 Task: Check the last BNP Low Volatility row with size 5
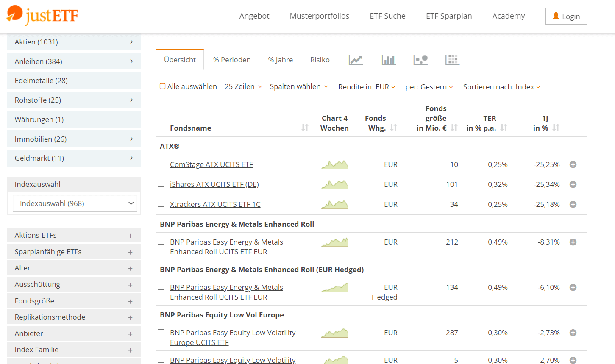(161, 360)
